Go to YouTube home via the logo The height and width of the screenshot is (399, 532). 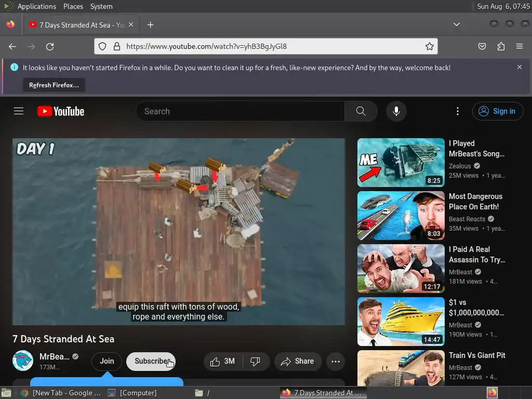(x=60, y=111)
